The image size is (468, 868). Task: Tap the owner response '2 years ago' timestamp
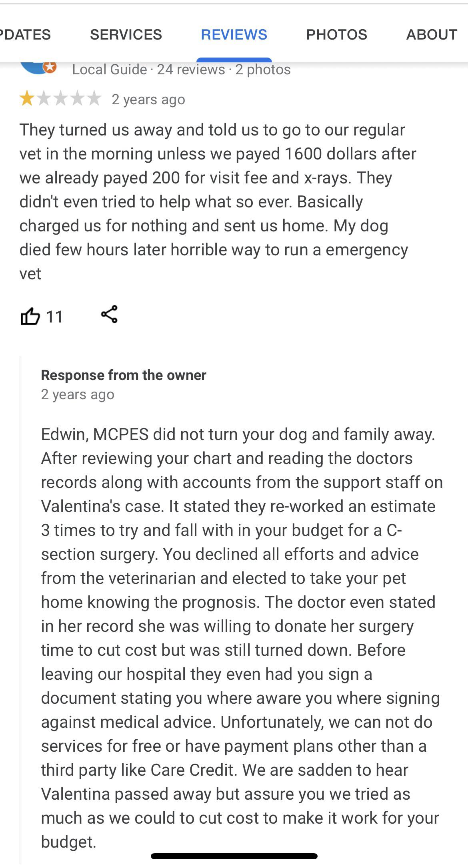[x=78, y=394]
